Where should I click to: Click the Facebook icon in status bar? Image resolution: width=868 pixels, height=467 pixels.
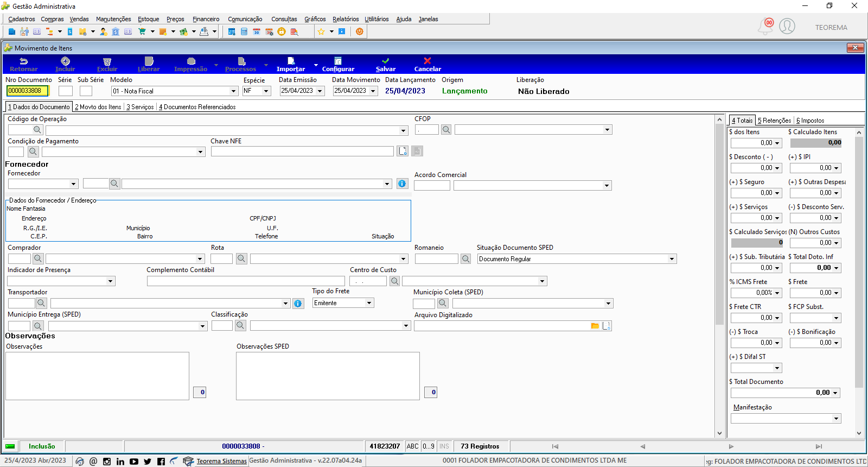[x=161, y=462]
